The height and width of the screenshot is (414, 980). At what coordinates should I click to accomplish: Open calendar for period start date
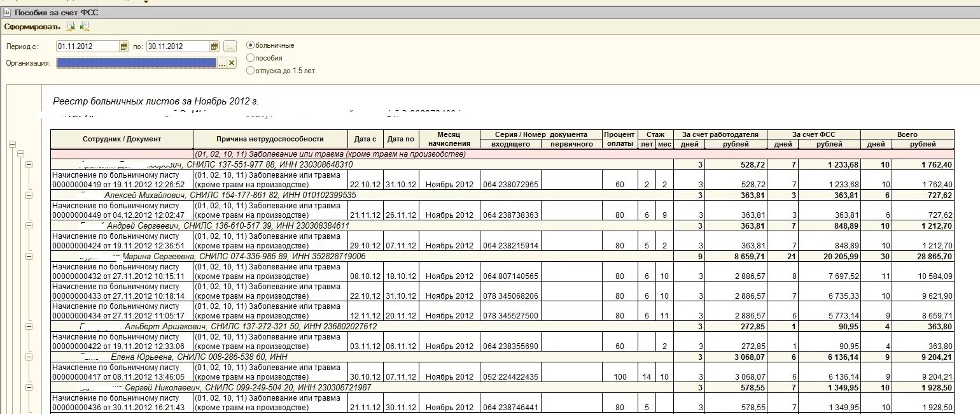[124, 46]
